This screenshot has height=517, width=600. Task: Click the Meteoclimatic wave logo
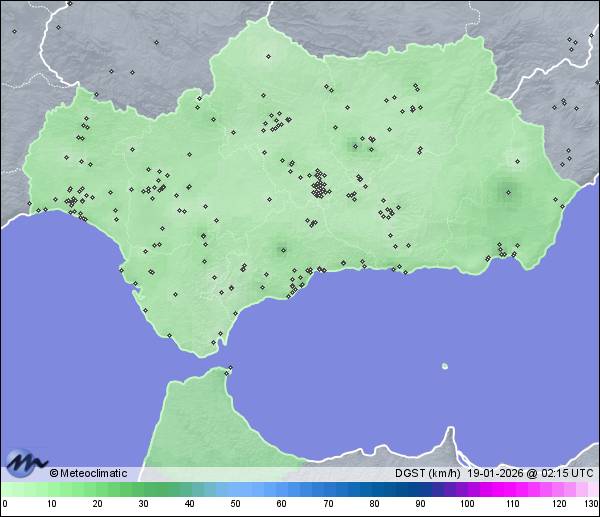click(24, 462)
